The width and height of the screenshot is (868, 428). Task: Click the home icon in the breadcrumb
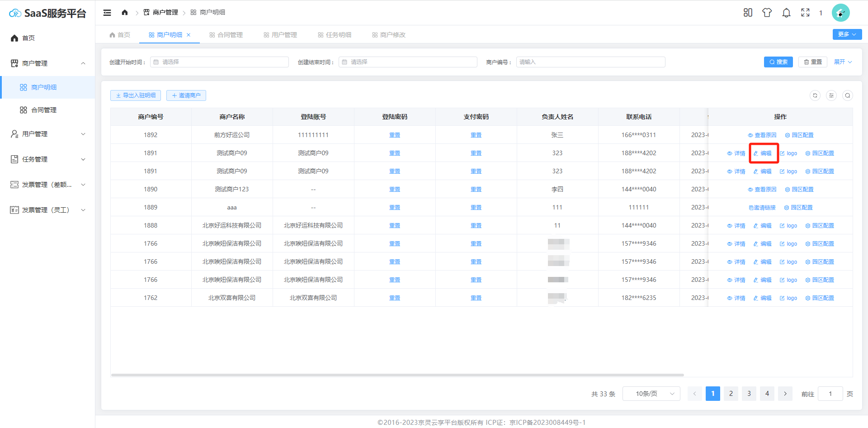(125, 12)
